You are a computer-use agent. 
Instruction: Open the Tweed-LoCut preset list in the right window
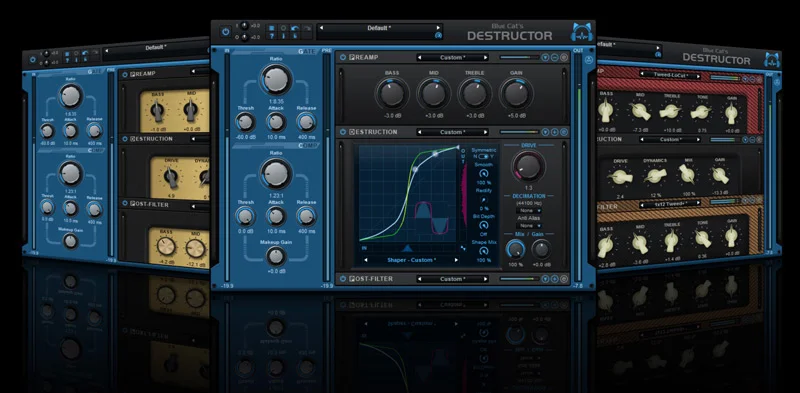pyautogui.click(x=670, y=75)
